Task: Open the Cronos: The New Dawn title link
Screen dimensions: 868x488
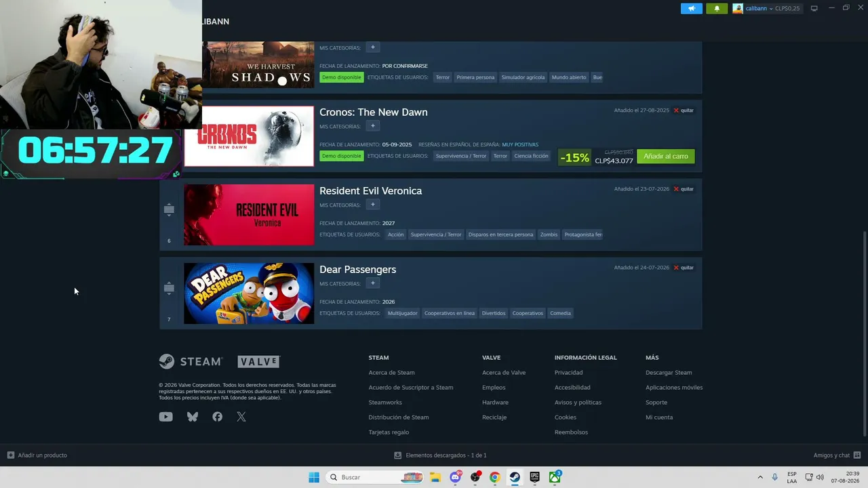Action: click(374, 112)
